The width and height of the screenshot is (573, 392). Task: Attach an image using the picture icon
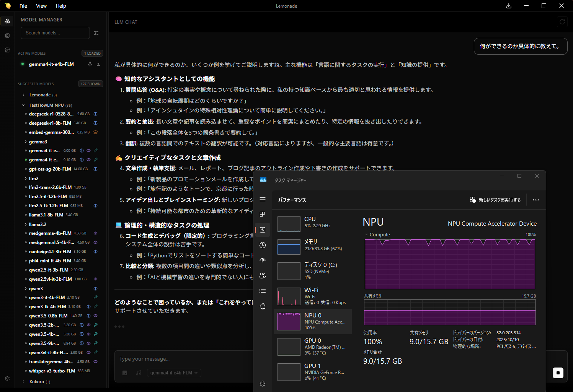coord(125,373)
